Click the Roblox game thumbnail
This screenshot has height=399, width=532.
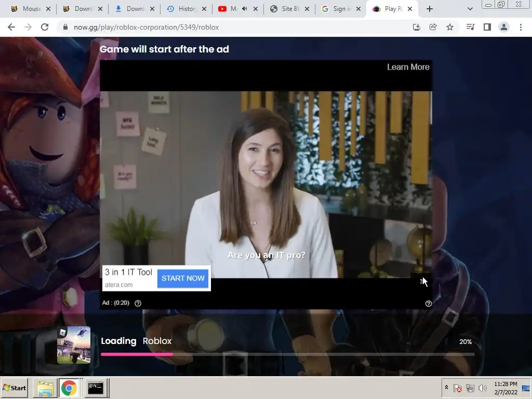(x=74, y=345)
